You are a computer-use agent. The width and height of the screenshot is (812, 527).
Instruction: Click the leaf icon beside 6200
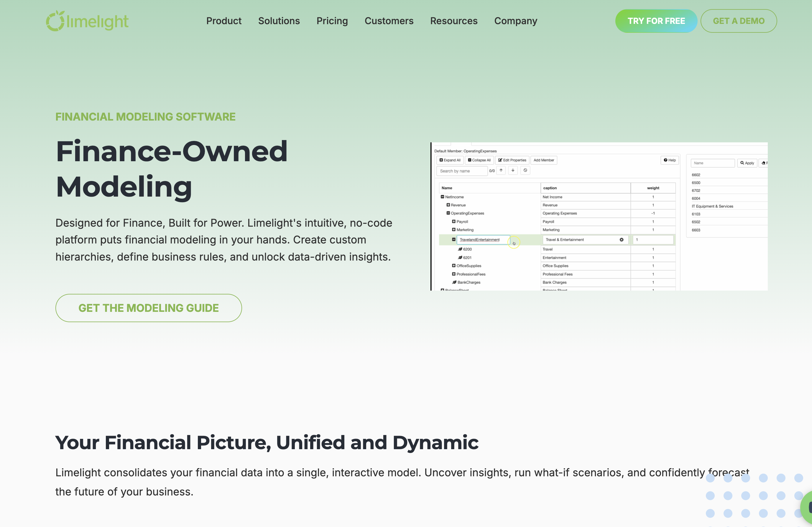pos(460,249)
